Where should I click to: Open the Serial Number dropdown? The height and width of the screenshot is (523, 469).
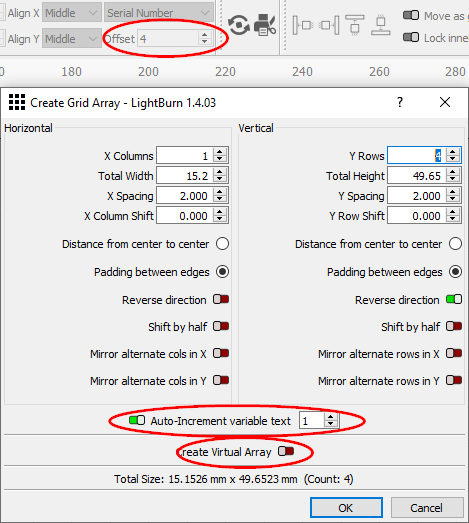point(159,13)
